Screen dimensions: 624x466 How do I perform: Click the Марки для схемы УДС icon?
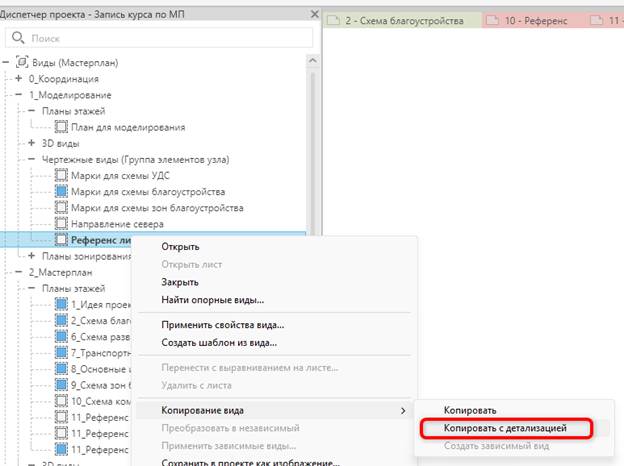[x=61, y=175]
